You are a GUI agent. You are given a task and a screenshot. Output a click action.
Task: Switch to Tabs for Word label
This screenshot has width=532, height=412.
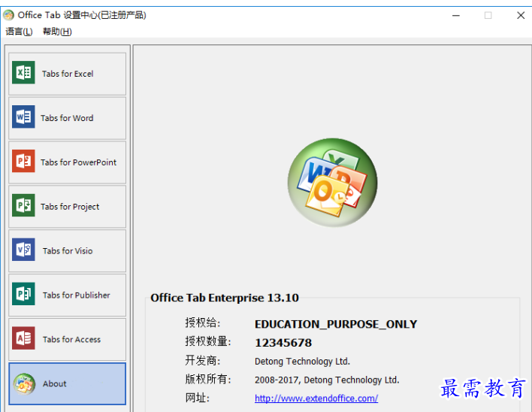67,118
